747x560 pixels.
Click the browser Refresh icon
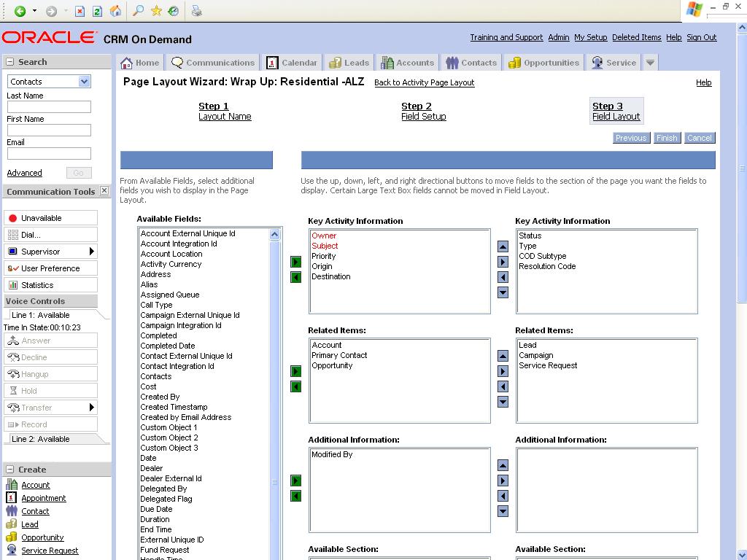click(x=97, y=11)
